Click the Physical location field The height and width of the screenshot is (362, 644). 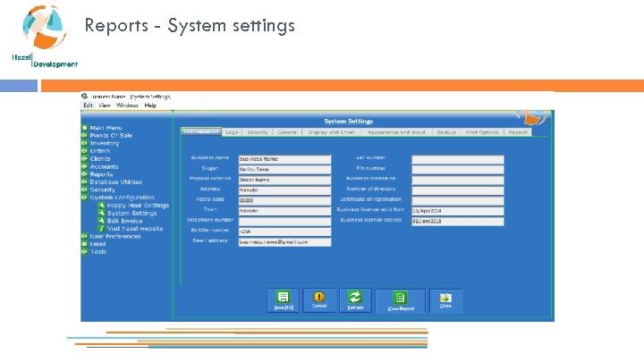coord(284,180)
